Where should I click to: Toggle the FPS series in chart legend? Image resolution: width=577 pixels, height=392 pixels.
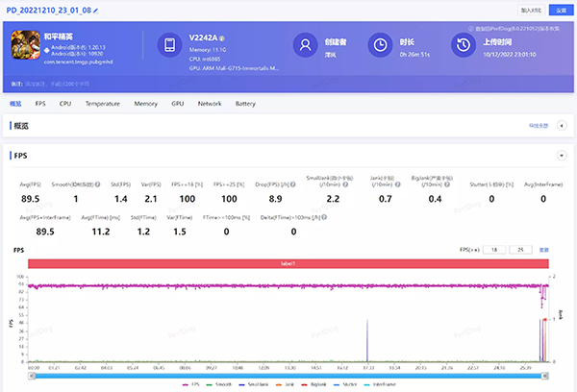pos(189,384)
